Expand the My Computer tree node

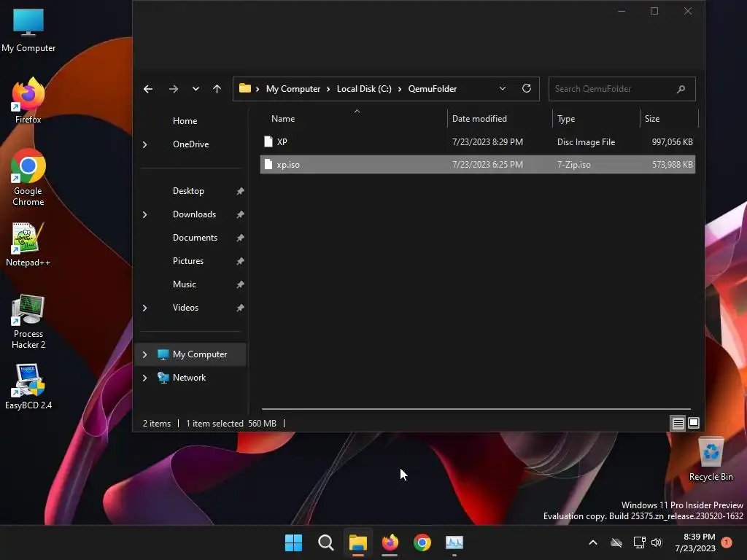tap(145, 354)
